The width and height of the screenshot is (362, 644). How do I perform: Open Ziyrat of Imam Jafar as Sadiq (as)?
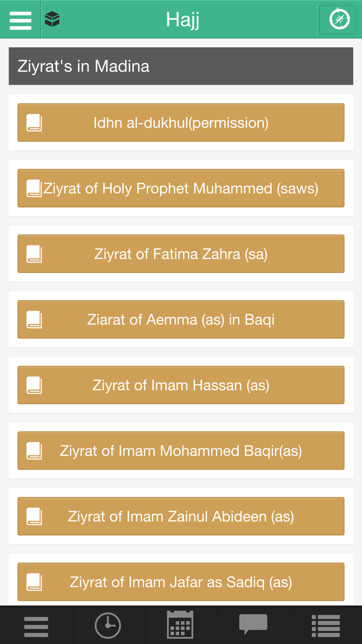[181, 582]
